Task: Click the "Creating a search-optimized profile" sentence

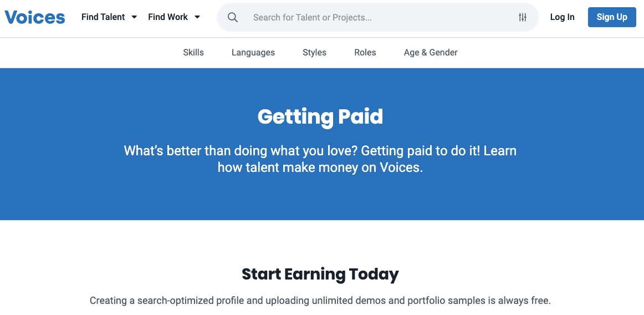Action: click(x=320, y=301)
